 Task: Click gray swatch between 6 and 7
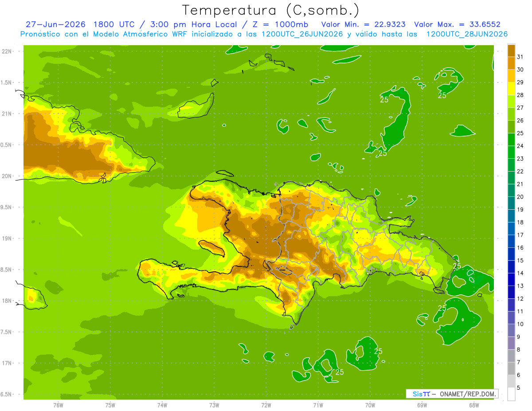click(511, 368)
